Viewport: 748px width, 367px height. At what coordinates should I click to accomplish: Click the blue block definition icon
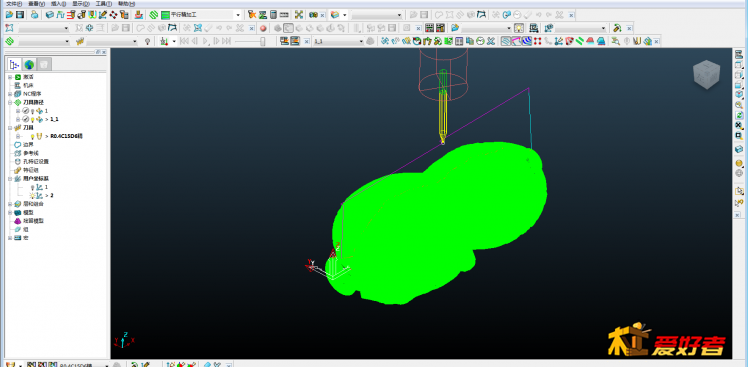coord(49,15)
